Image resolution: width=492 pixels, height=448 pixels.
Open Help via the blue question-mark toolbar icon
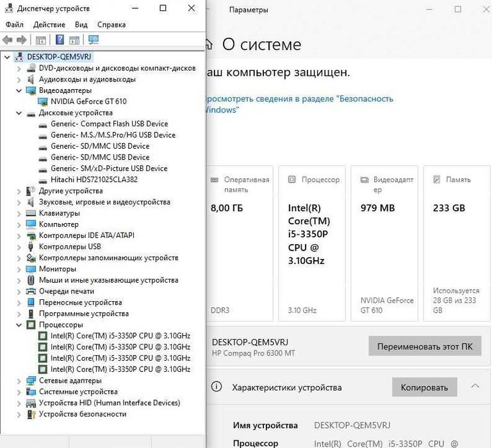tap(60, 40)
